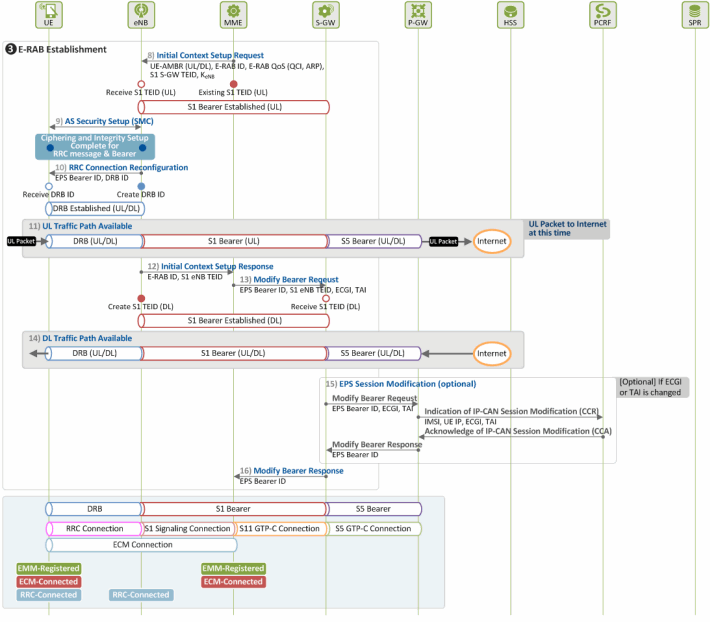Click DL Traffic Path Available heading
The width and height of the screenshot is (710, 622).
[x=87, y=338]
